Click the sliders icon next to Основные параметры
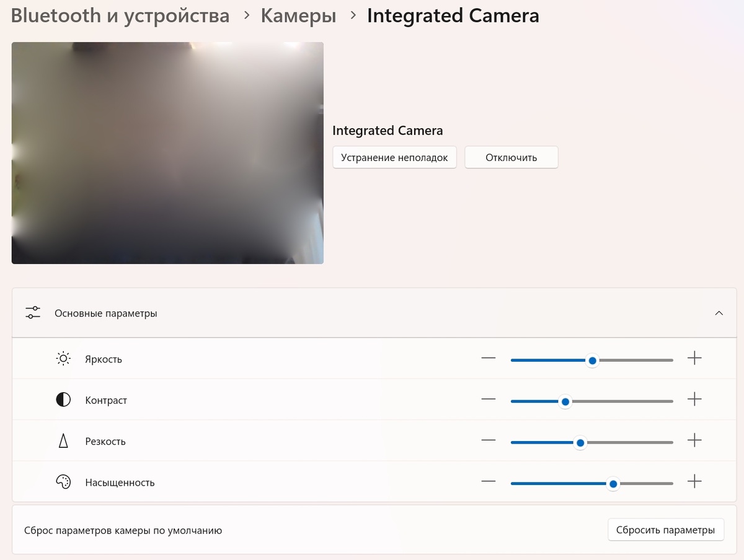 tap(32, 313)
